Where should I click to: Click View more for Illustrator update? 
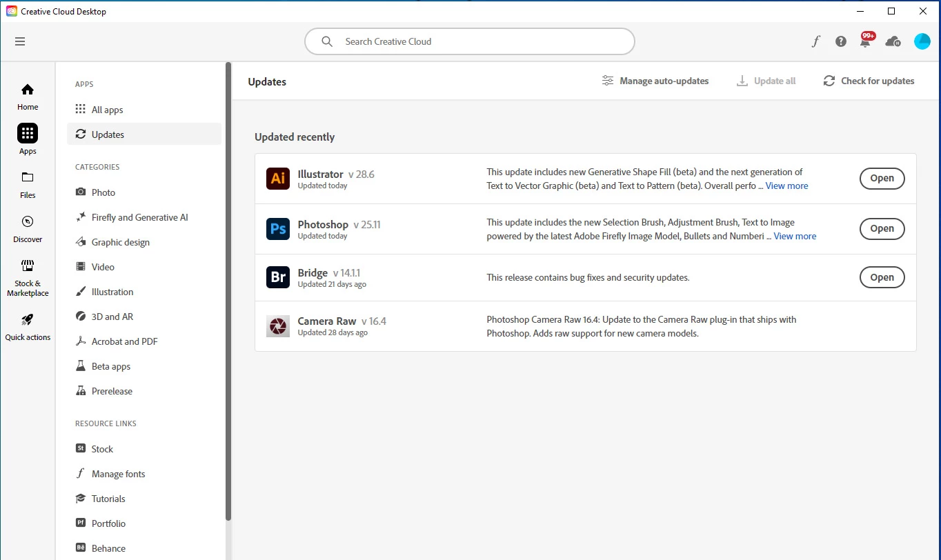tap(786, 186)
